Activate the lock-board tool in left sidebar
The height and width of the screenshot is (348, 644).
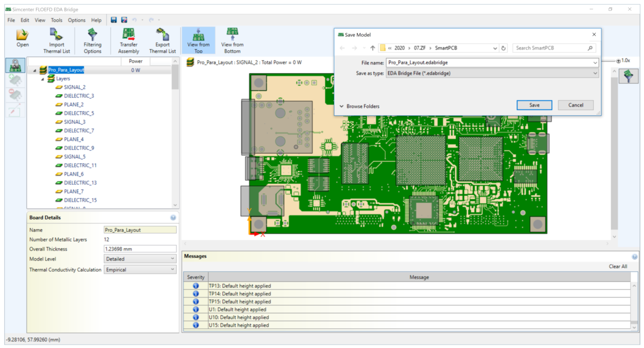click(x=15, y=65)
